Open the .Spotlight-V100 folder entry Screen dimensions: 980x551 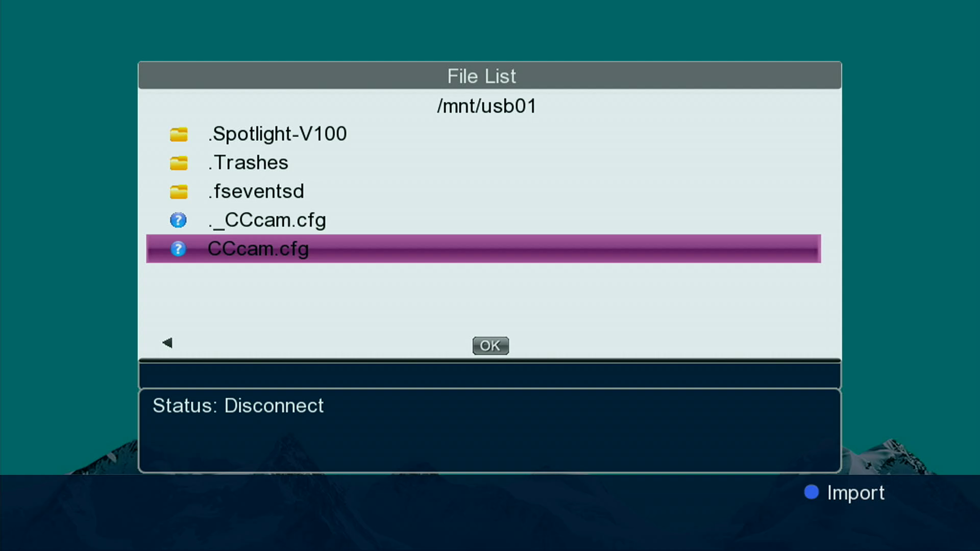(277, 134)
